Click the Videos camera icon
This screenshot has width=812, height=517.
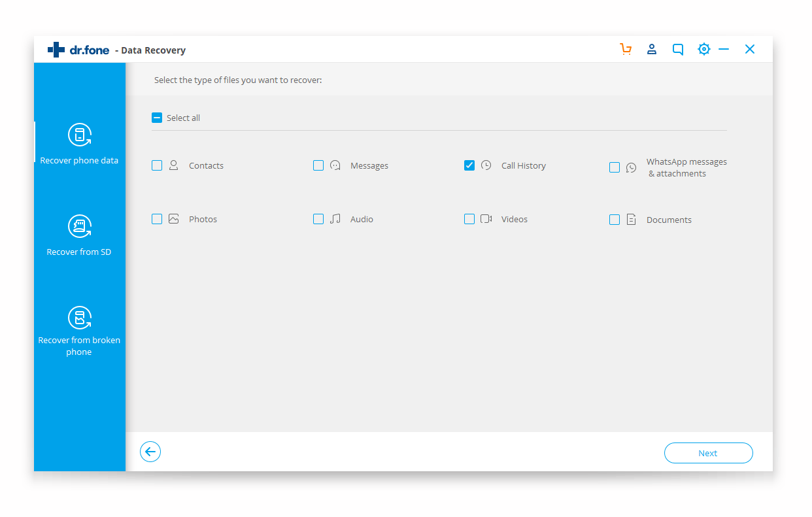[x=486, y=219]
